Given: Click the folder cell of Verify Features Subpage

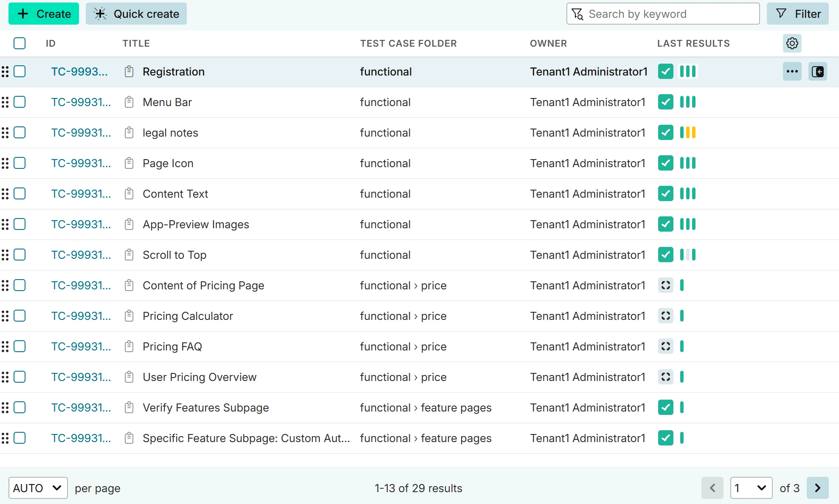Looking at the screenshot, I should [x=425, y=408].
